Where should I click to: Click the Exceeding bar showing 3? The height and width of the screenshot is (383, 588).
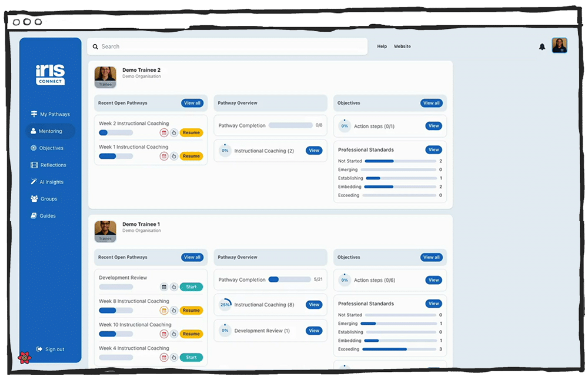click(x=399, y=349)
